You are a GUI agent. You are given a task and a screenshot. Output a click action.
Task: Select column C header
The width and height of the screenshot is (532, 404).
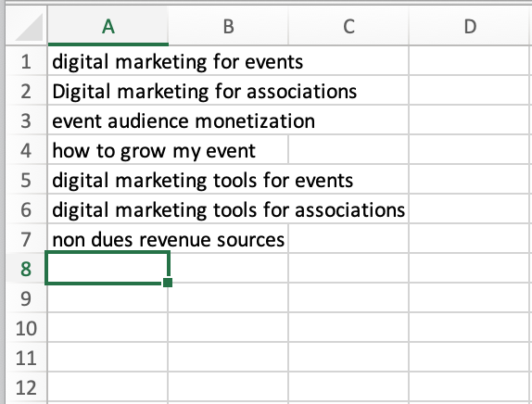348,26
